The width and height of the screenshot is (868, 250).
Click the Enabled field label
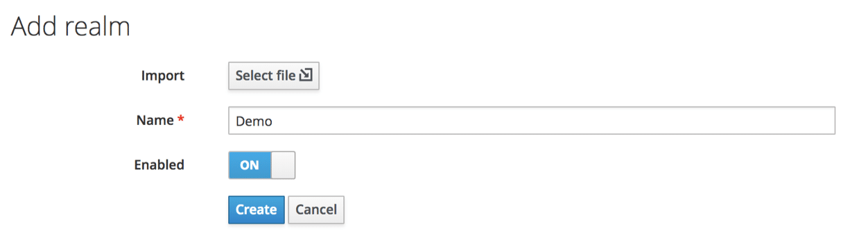click(159, 165)
